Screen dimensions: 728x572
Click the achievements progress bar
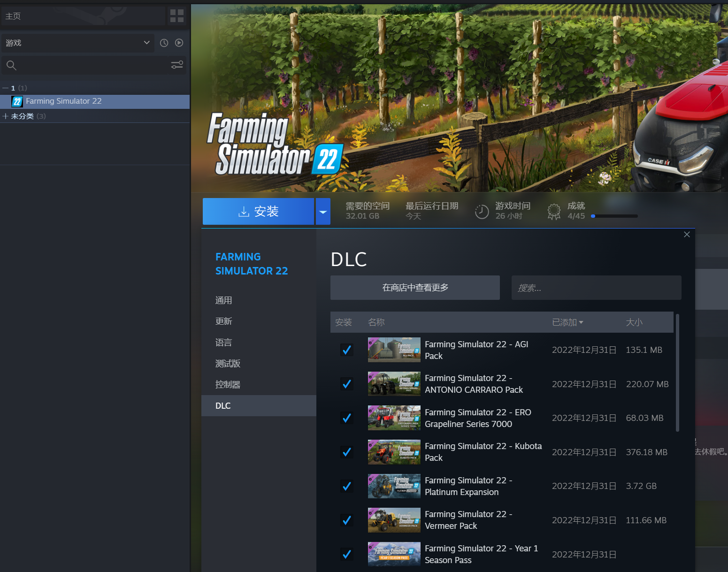[614, 216]
